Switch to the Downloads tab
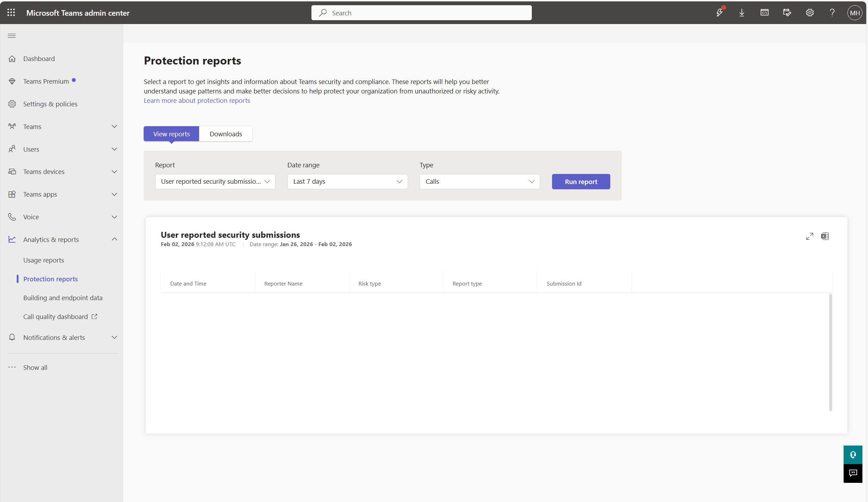 point(226,134)
